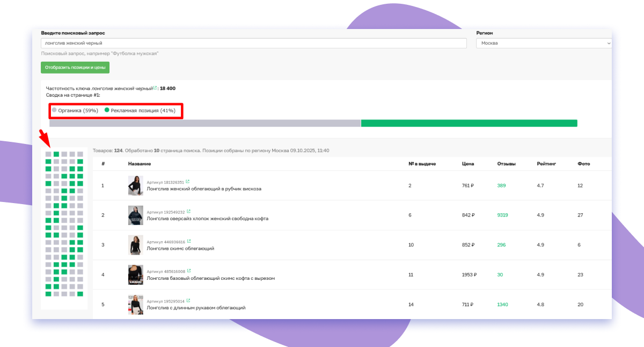Image resolution: width=644 pixels, height=347 pixels.
Task: Click the search query input field
Action: click(253, 43)
